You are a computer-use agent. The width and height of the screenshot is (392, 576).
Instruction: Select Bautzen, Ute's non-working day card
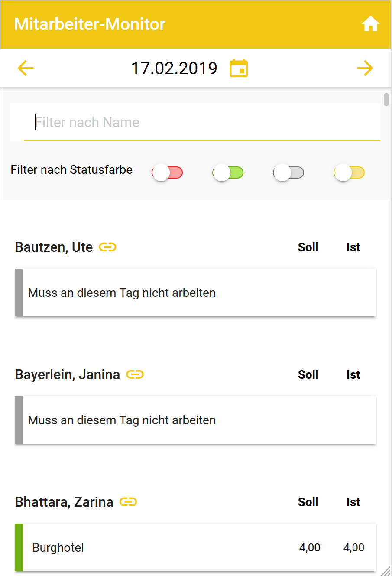[x=195, y=293]
